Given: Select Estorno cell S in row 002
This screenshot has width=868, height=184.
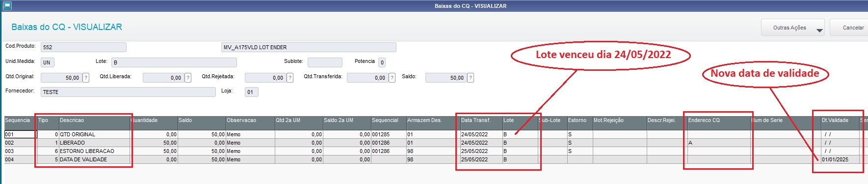Looking at the screenshot, I should [x=579, y=143].
